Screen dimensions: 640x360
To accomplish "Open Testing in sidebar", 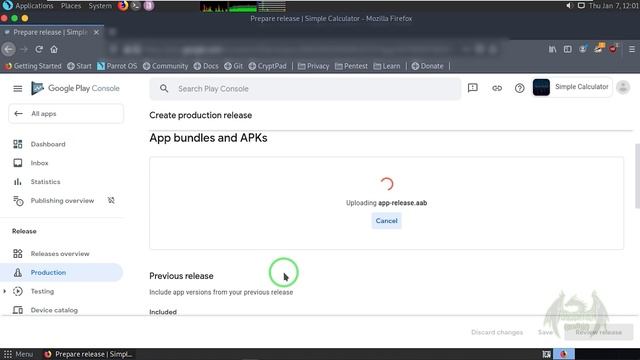I will [42, 291].
